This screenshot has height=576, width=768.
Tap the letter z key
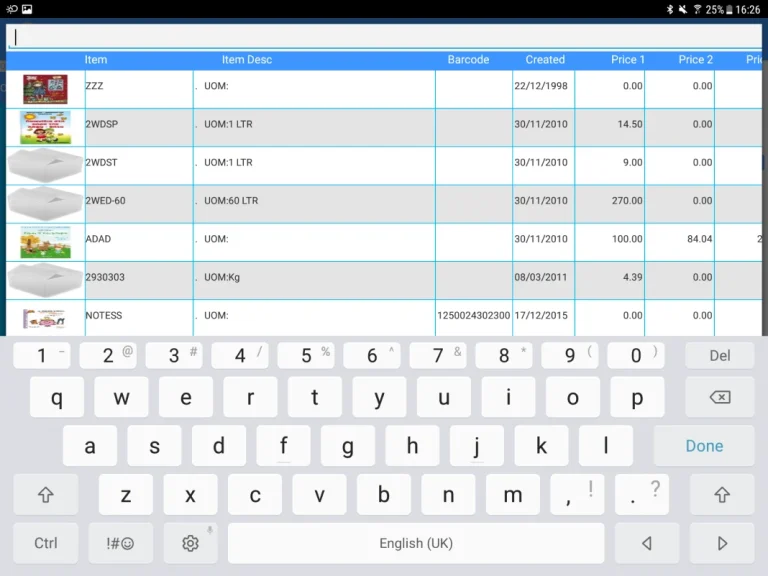coord(126,495)
